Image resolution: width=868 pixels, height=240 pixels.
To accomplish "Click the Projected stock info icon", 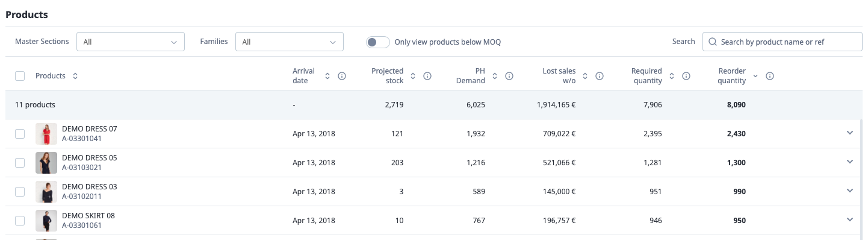I will [x=427, y=76].
